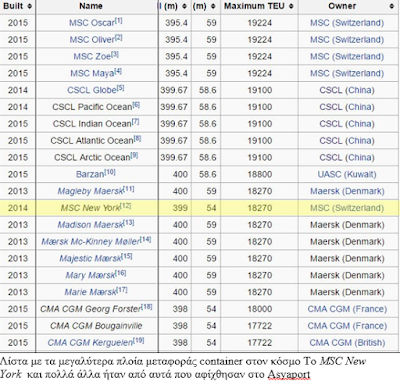Image resolution: width=400 pixels, height=385 pixels.
Task: Select 399 length in MSC New York row
Action: (x=180, y=208)
